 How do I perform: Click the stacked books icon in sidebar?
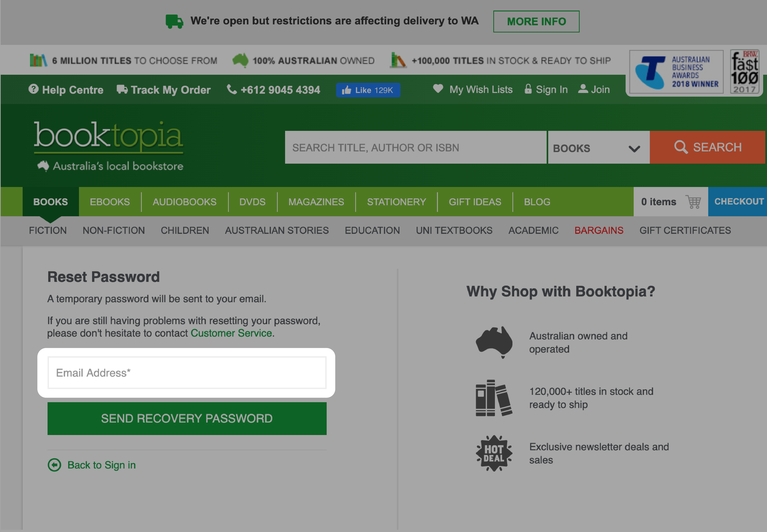pyautogui.click(x=494, y=398)
